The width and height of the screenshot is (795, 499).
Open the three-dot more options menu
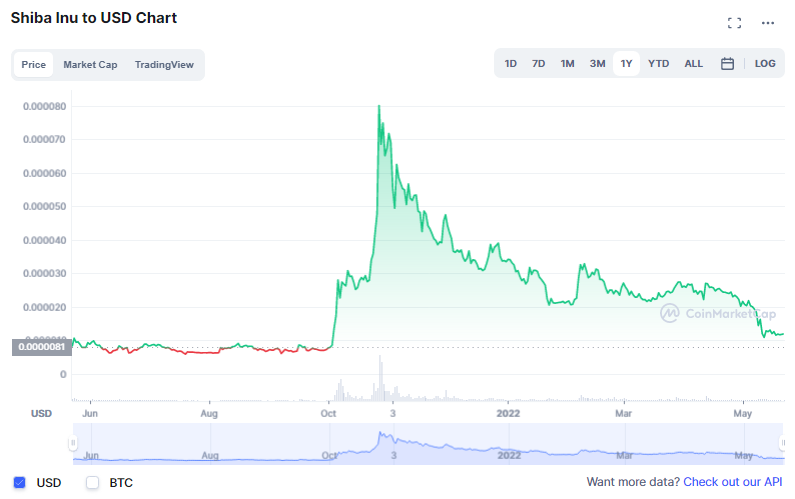pyautogui.click(x=768, y=23)
